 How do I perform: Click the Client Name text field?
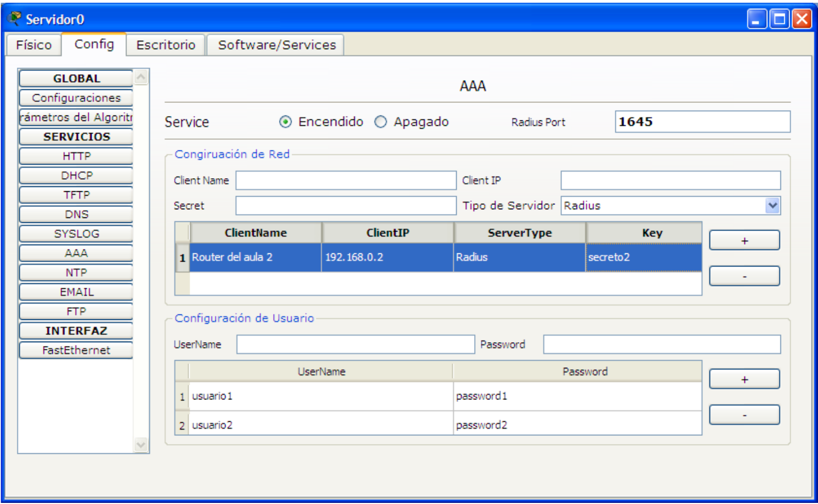pyautogui.click(x=346, y=180)
